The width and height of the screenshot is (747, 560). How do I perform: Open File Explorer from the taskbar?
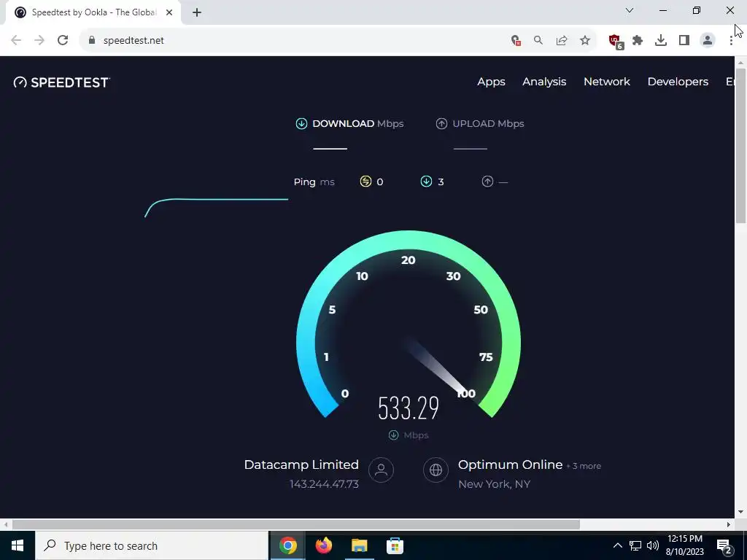[x=359, y=545]
